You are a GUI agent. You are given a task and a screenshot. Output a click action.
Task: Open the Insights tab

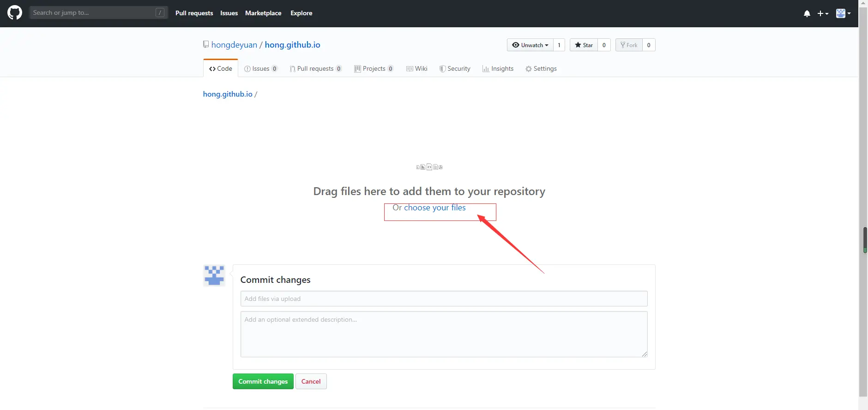pyautogui.click(x=498, y=68)
